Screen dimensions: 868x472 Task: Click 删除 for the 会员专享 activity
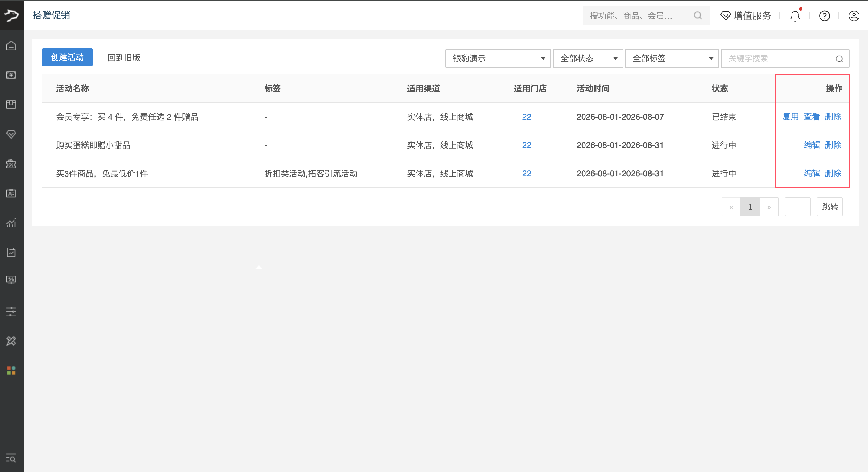coord(833,117)
